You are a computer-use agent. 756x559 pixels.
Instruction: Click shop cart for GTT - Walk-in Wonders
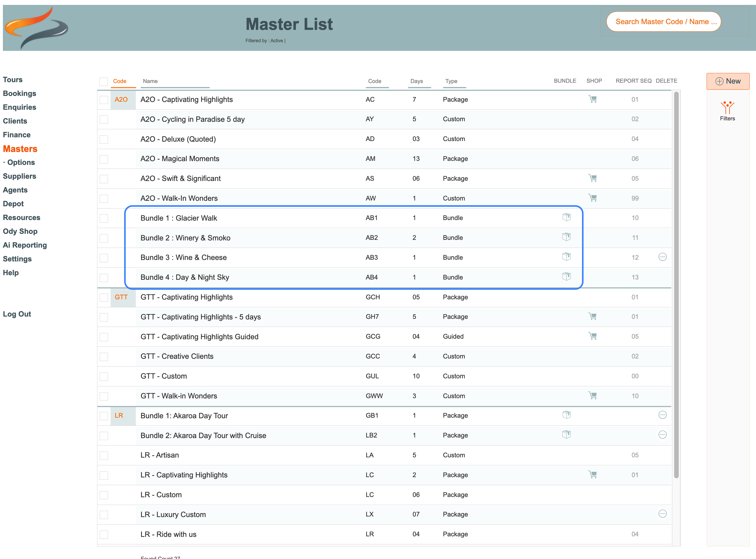tap(592, 395)
